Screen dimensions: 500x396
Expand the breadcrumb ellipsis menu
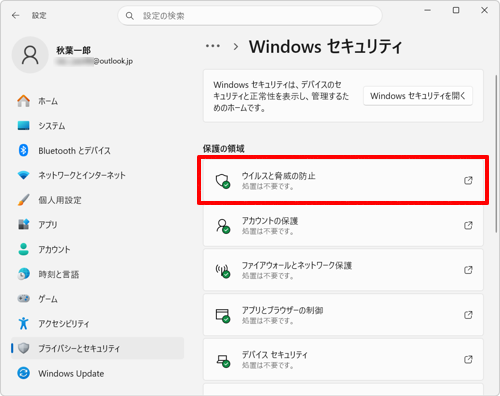click(213, 46)
